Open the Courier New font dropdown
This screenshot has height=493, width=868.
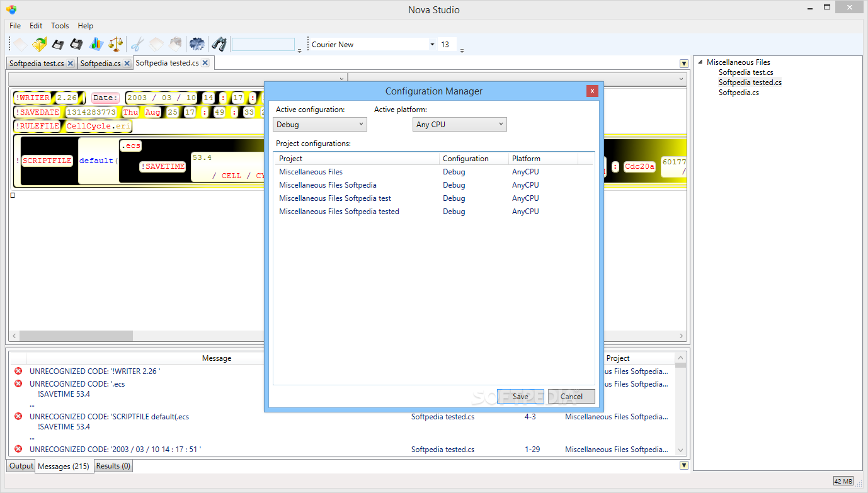(x=432, y=45)
